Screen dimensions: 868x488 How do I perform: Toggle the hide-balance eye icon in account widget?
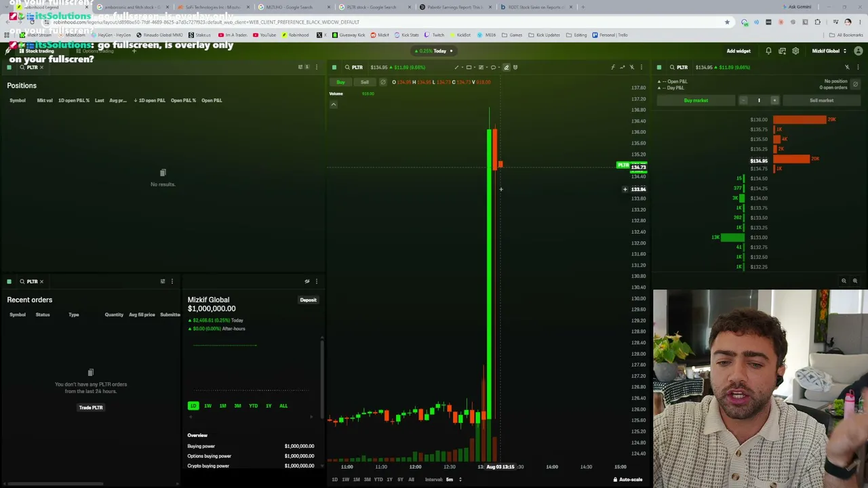[307, 281]
